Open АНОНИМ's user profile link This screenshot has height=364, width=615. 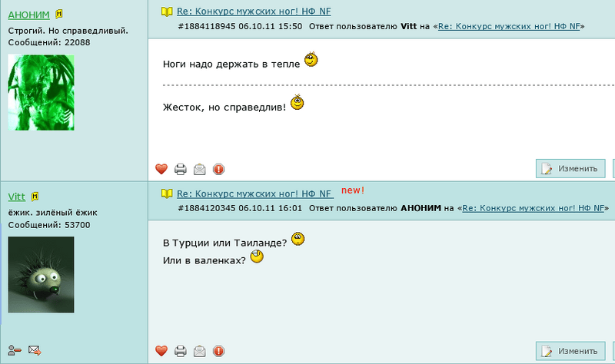pyautogui.click(x=28, y=15)
